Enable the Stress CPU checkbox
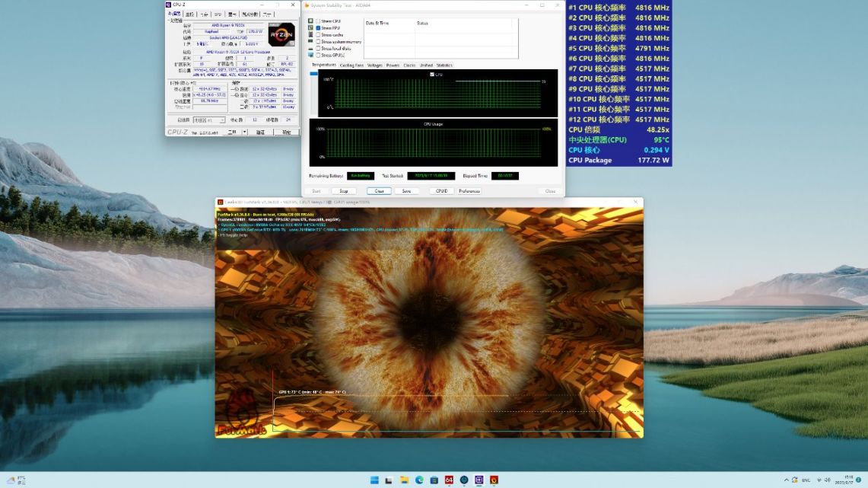The width and height of the screenshot is (868, 488). 318,21
